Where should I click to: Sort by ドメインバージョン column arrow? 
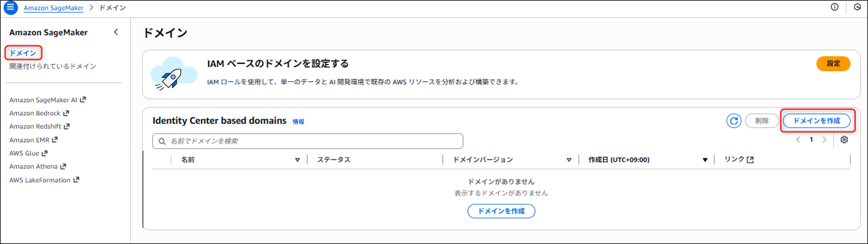[569, 160]
